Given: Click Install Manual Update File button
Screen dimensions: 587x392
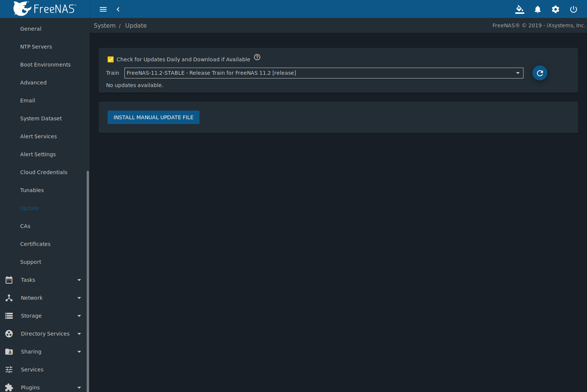Looking at the screenshot, I should coord(154,117).
